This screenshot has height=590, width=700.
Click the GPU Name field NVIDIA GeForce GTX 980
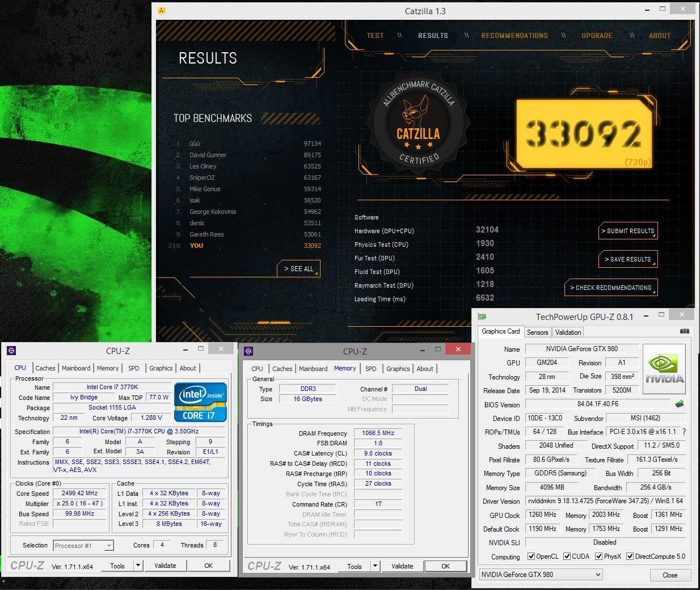pyautogui.click(x=581, y=349)
